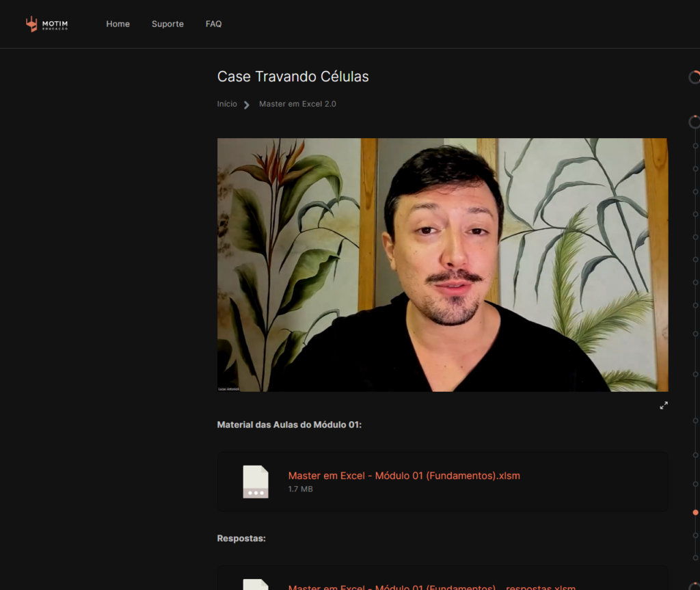Click the 'Respostas:' heading
Image resolution: width=700 pixels, height=590 pixels.
(241, 539)
